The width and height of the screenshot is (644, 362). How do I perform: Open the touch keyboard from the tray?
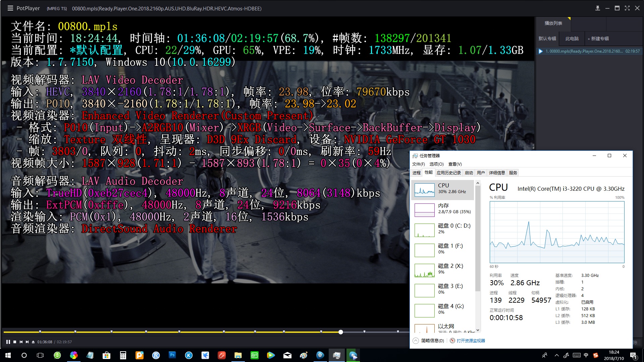tap(577, 355)
